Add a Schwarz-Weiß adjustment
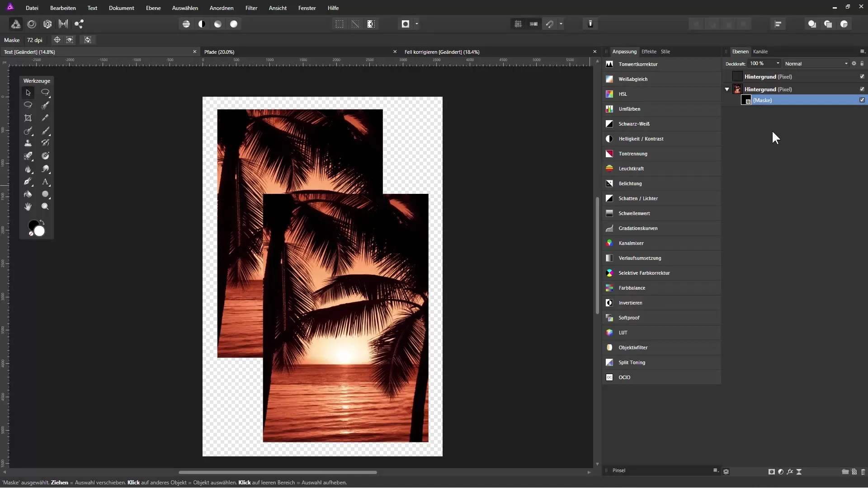This screenshot has width=868, height=488. pos(662,124)
